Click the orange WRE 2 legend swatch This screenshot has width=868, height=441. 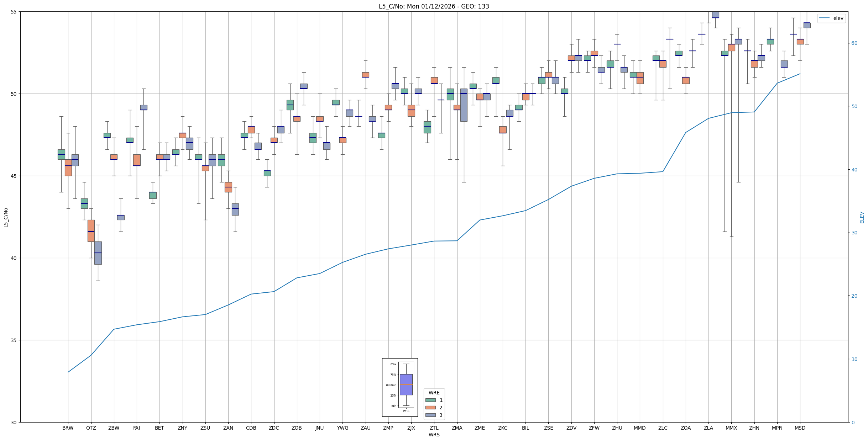pyautogui.click(x=430, y=408)
